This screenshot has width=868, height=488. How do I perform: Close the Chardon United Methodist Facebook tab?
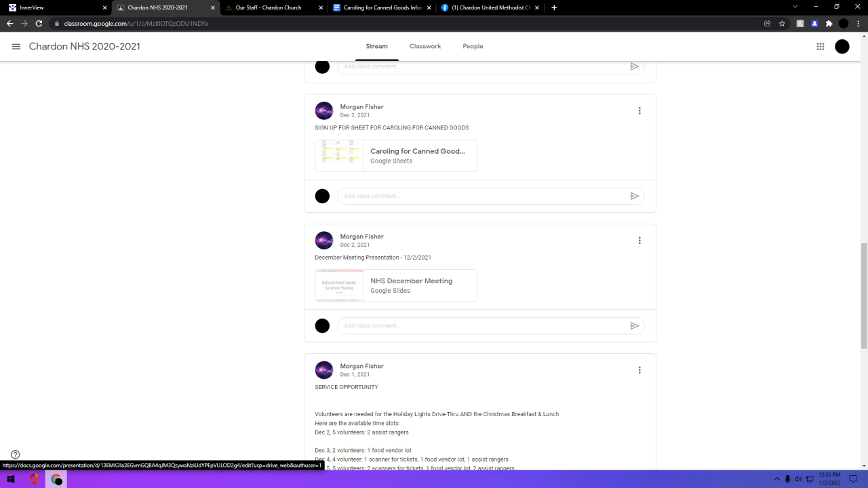point(538,7)
